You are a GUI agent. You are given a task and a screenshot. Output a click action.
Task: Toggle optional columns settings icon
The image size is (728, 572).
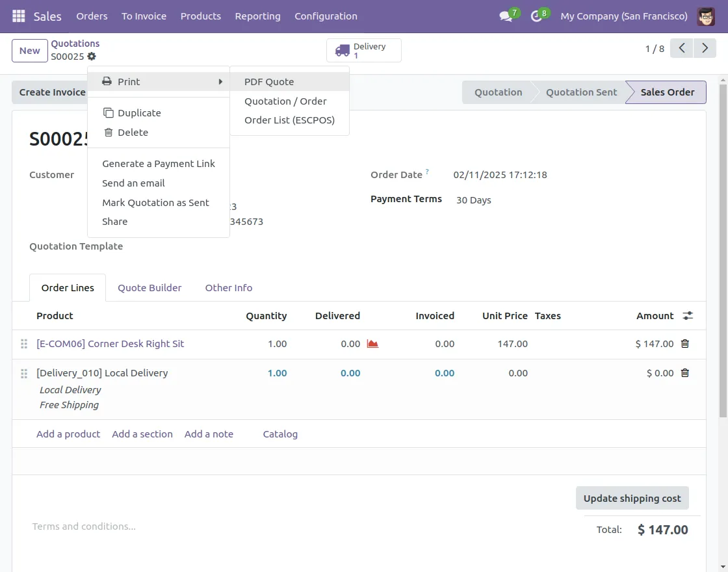[x=688, y=316]
